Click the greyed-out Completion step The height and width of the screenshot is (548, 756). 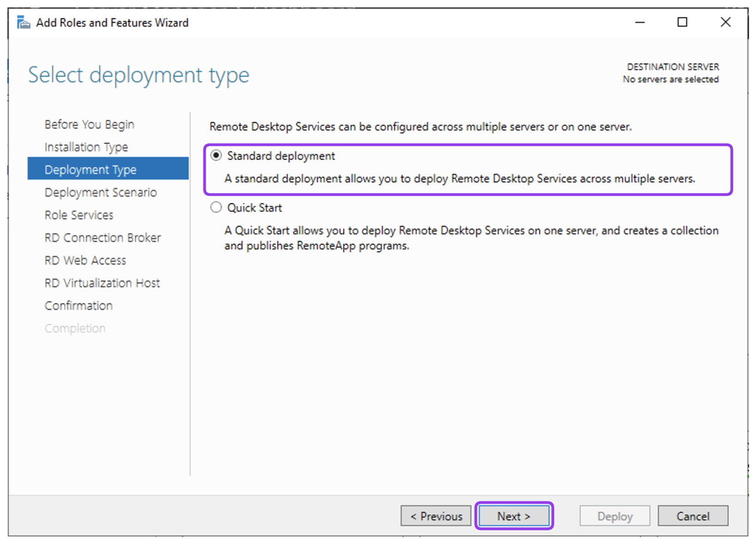click(x=75, y=328)
